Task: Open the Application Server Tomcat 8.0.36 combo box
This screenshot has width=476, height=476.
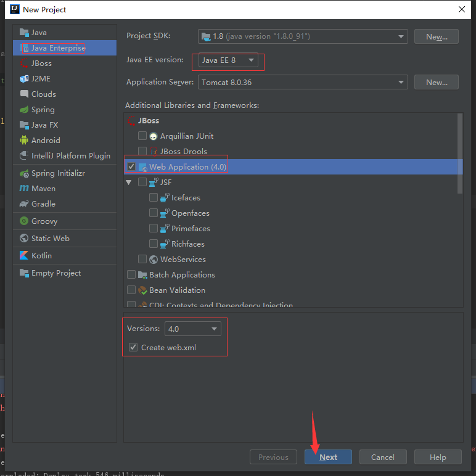Action: click(x=303, y=82)
